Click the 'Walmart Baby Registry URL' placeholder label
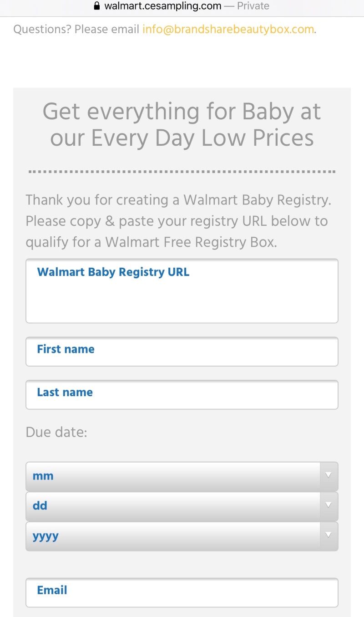The width and height of the screenshot is (364, 617). [x=113, y=272]
